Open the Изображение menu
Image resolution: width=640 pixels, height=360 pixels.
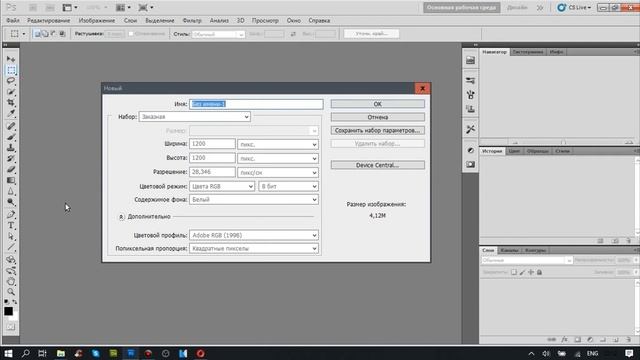(x=97, y=20)
